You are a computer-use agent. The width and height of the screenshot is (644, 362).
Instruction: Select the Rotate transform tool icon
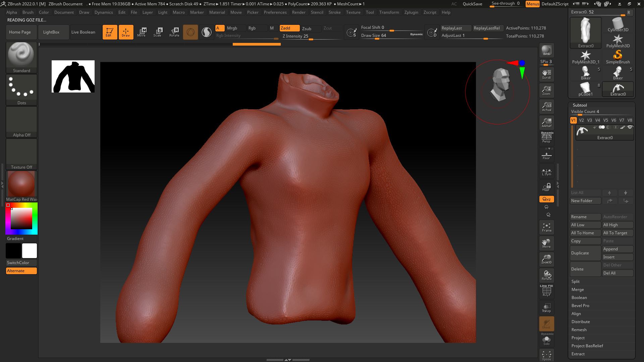pos(174,32)
